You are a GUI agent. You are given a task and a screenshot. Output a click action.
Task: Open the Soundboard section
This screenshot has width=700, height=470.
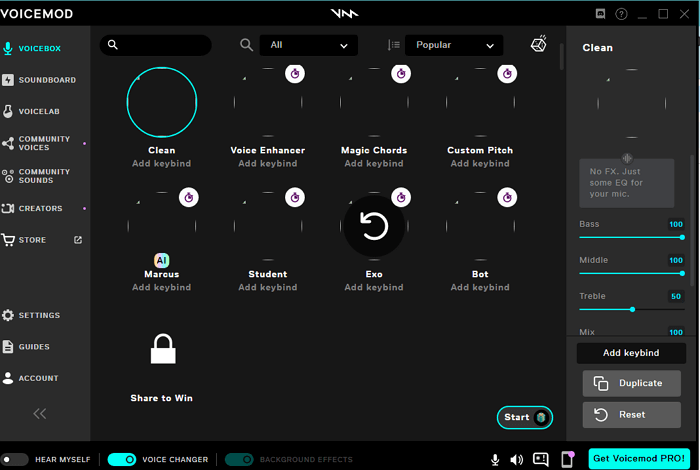(x=39, y=80)
